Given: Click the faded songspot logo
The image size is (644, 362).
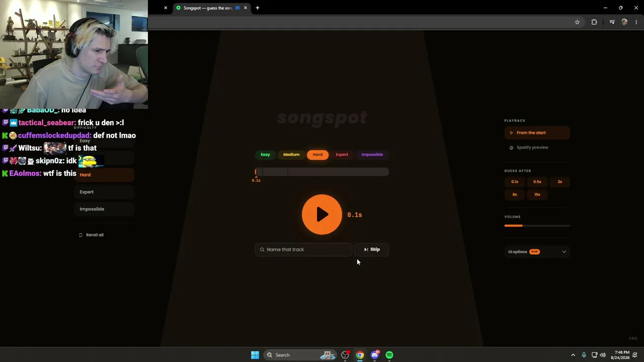Looking at the screenshot, I should tap(322, 118).
